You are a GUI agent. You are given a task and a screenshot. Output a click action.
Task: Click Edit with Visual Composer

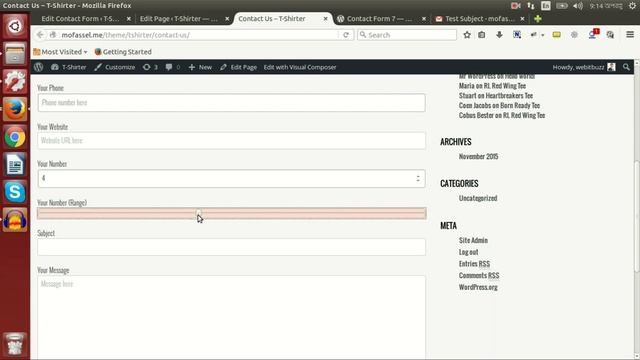point(300,67)
